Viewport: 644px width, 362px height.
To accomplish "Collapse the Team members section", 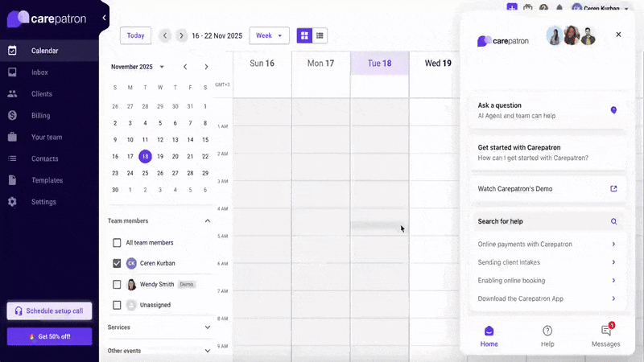I will coord(208,220).
